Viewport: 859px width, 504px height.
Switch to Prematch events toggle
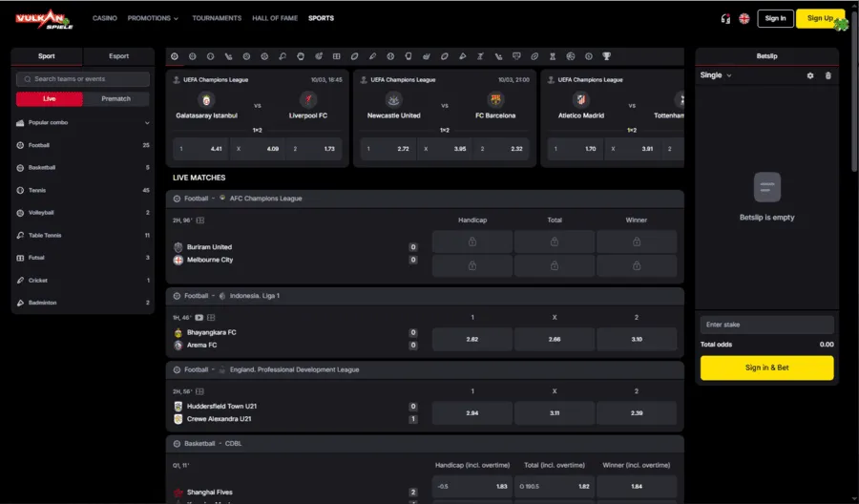(116, 98)
